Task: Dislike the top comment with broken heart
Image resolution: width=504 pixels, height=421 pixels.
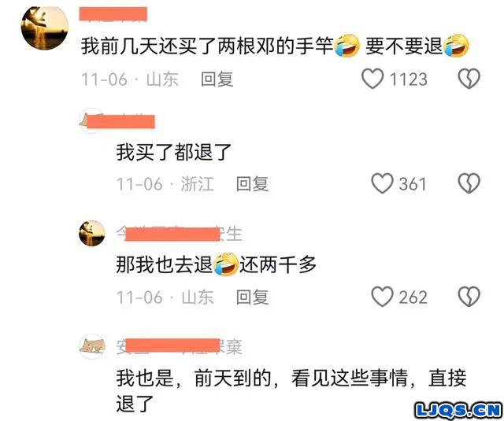Action: pyautogui.click(x=469, y=79)
